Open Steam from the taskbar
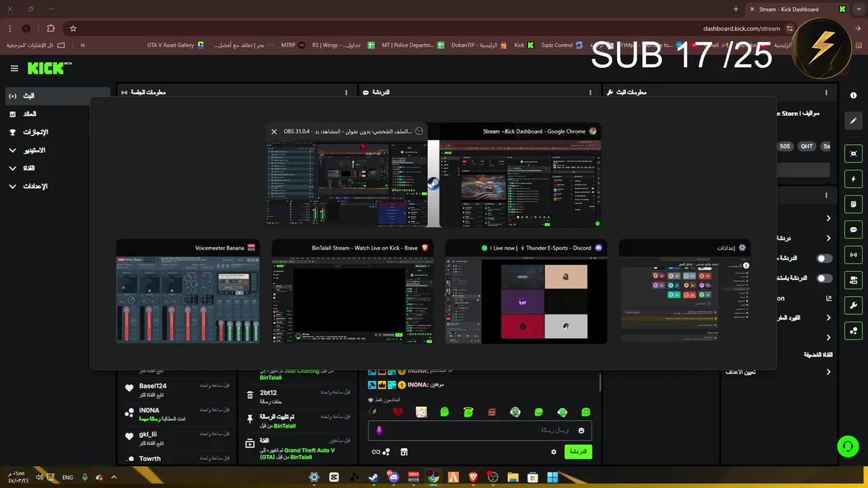 374,477
